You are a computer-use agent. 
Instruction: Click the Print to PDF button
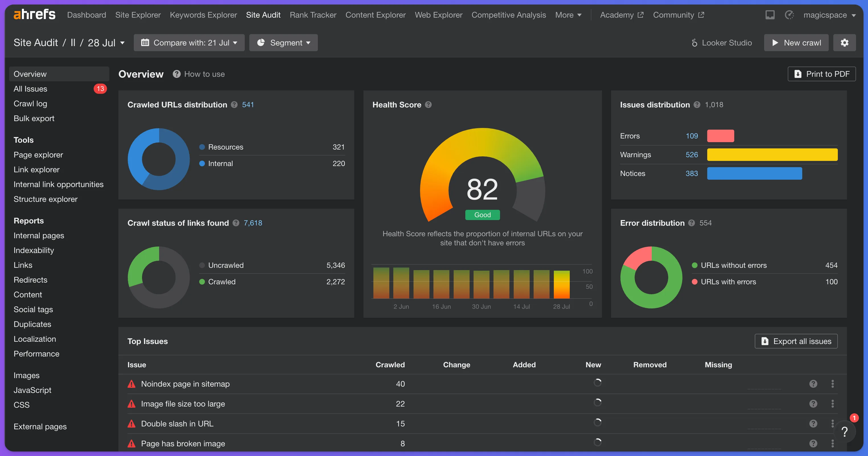pos(822,74)
